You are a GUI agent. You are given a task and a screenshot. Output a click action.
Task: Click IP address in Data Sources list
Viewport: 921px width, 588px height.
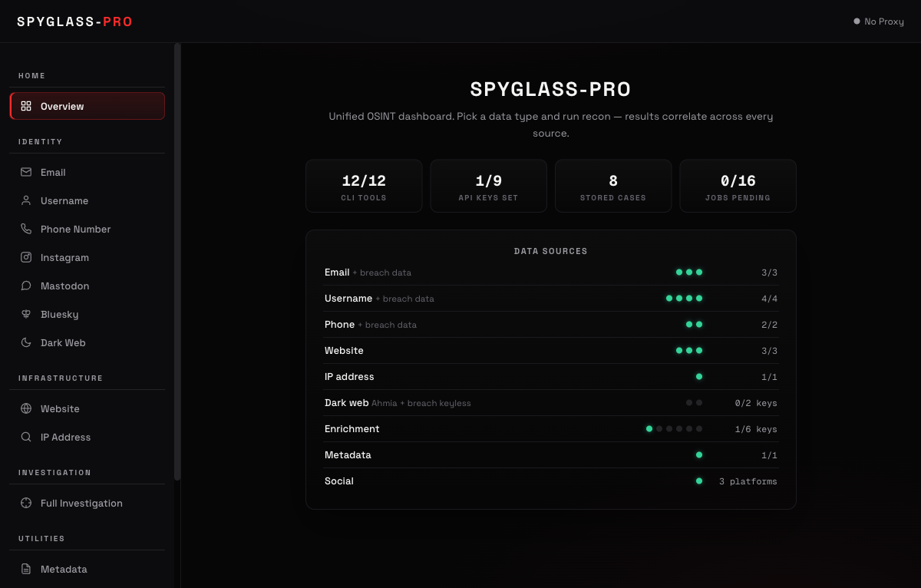(349, 376)
